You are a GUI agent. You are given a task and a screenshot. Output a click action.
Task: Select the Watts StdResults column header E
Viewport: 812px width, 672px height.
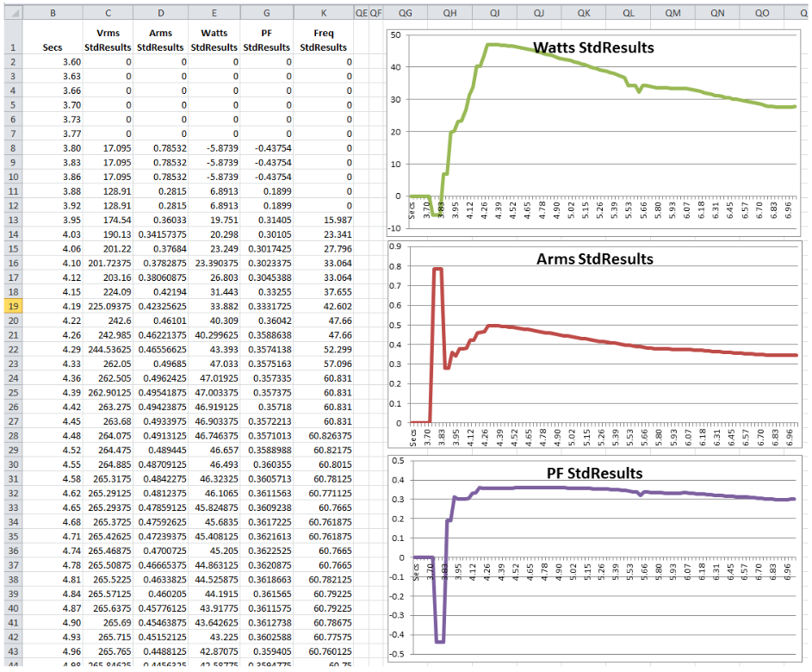(214, 13)
